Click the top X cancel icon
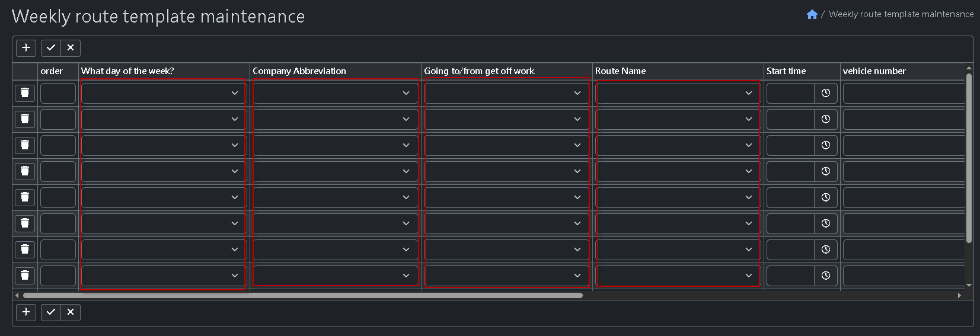This screenshot has height=336, width=980. click(71, 48)
